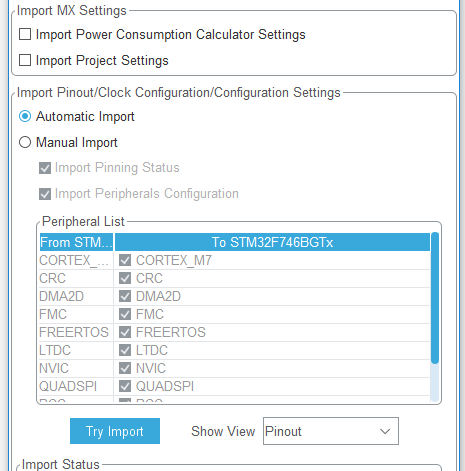Toggle the LTDC peripheral checkbox
Viewport: 465px width, 471px height.
[x=125, y=350]
